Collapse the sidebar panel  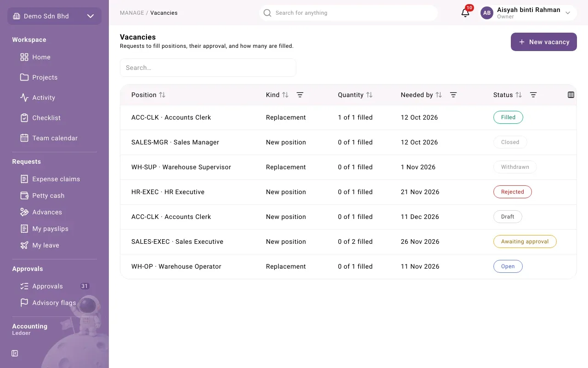(x=15, y=353)
